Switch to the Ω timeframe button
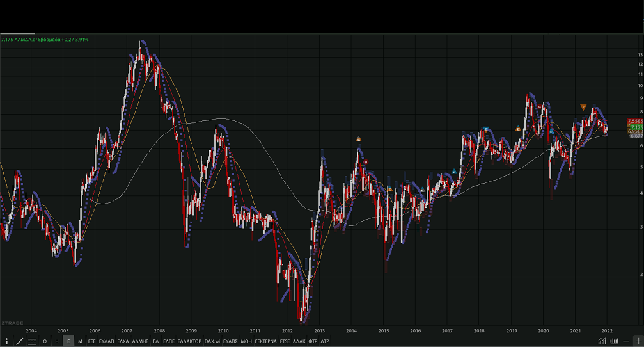644x347 pixels. pos(45,341)
